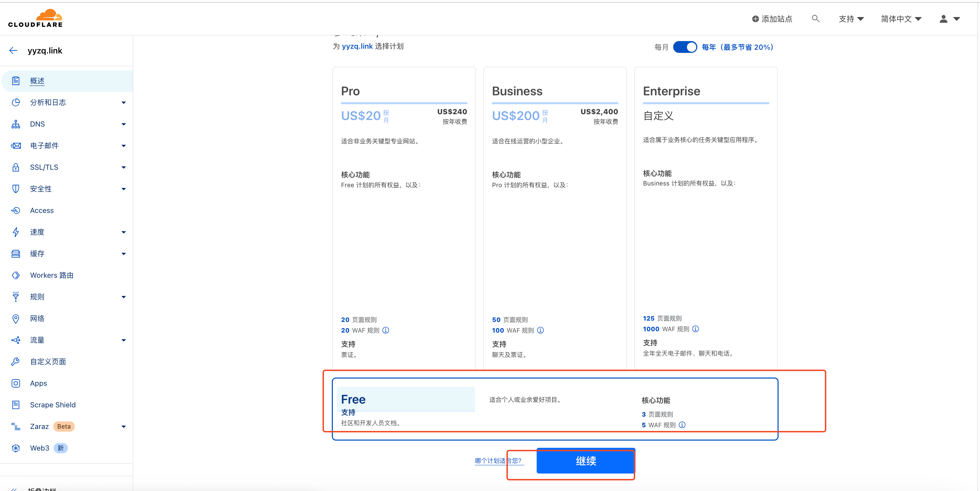This screenshot has width=980, height=491.
Task: Click the Apps square icon
Action: tap(15, 383)
